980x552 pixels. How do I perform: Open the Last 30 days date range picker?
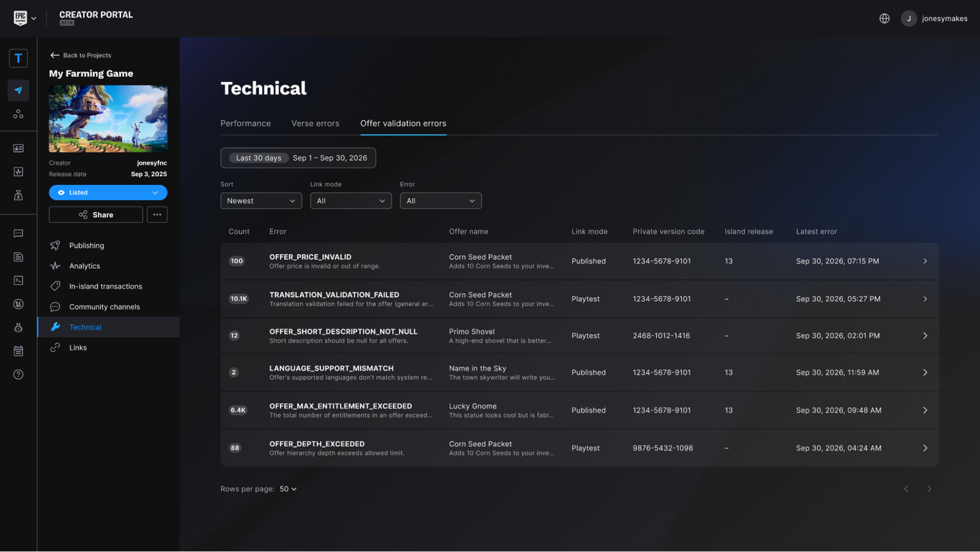point(298,158)
